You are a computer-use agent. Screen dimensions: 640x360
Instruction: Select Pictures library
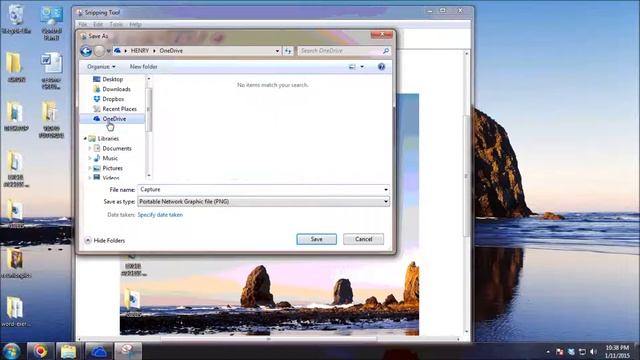(112, 168)
